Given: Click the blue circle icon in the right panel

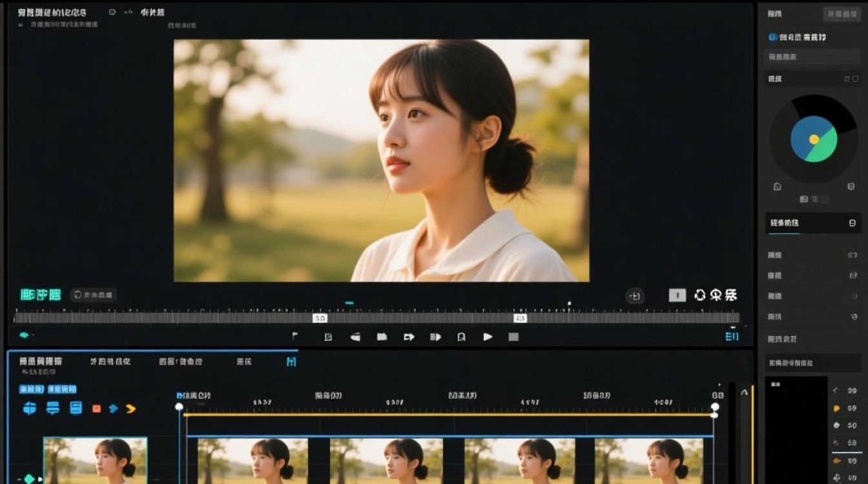Looking at the screenshot, I should pyautogui.click(x=772, y=37).
